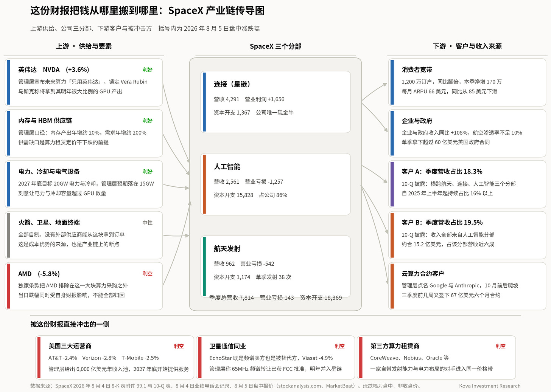Select the 1,200 万订户 subscriber line
The height and width of the screenshot is (392, 551).
tap(452, 82)
